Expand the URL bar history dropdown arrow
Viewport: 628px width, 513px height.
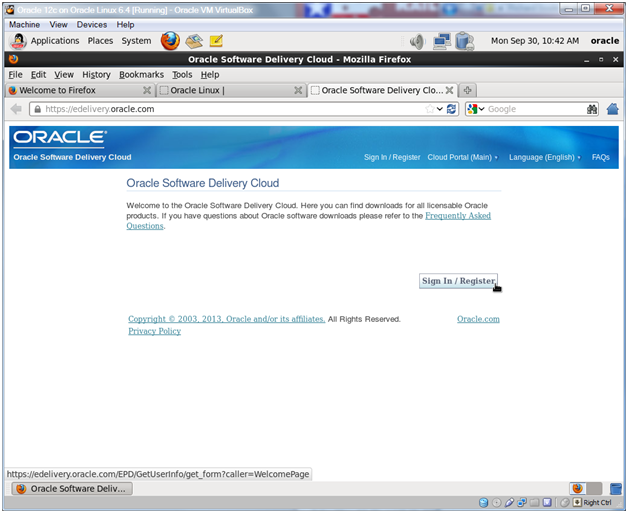440,109
